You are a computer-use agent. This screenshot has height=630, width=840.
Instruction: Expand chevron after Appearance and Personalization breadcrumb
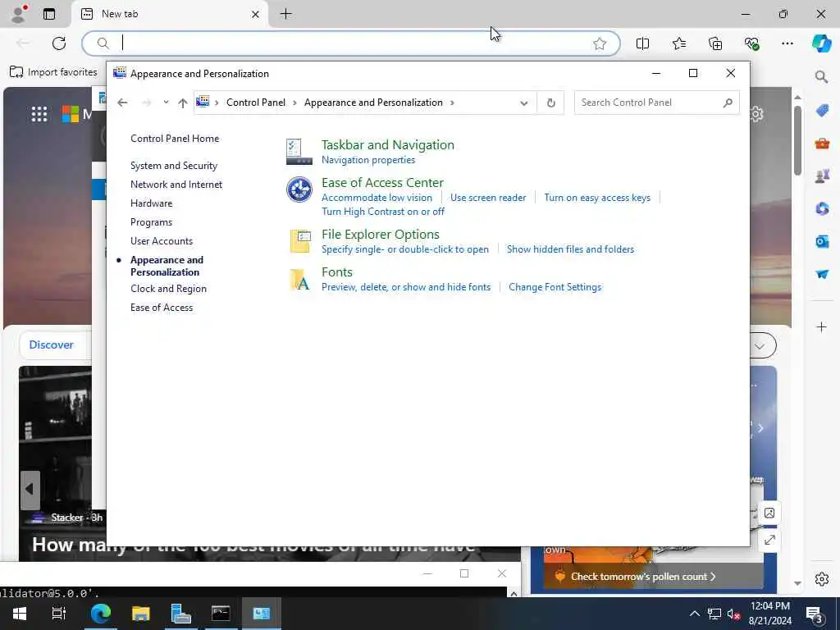pos(452,103)
